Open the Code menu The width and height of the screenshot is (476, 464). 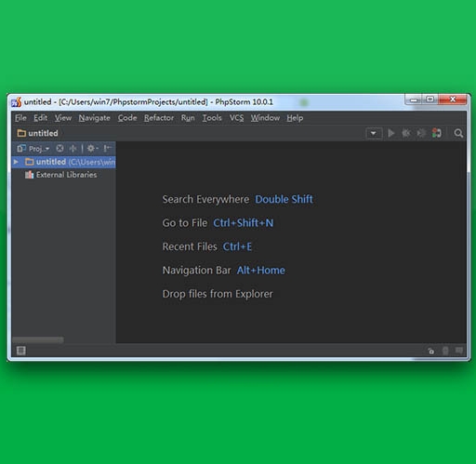pyautogui.click(x=127, y=118)
